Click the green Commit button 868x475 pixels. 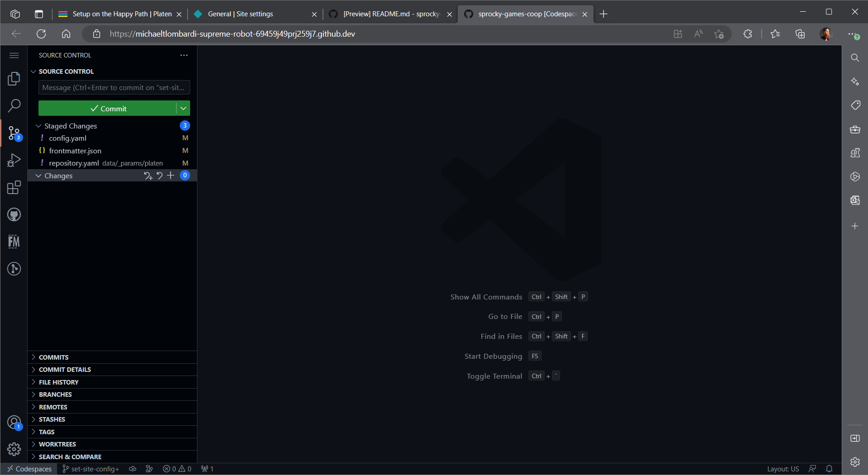108,109
